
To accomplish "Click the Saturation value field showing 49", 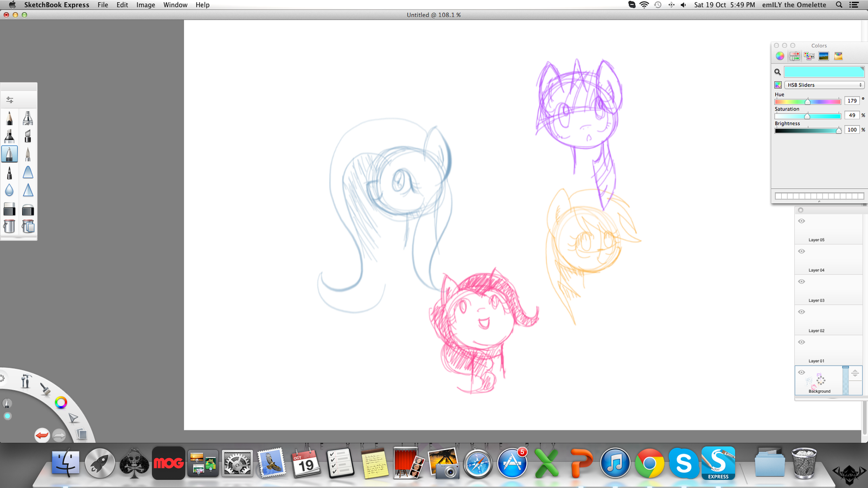I will coord(852,115).
